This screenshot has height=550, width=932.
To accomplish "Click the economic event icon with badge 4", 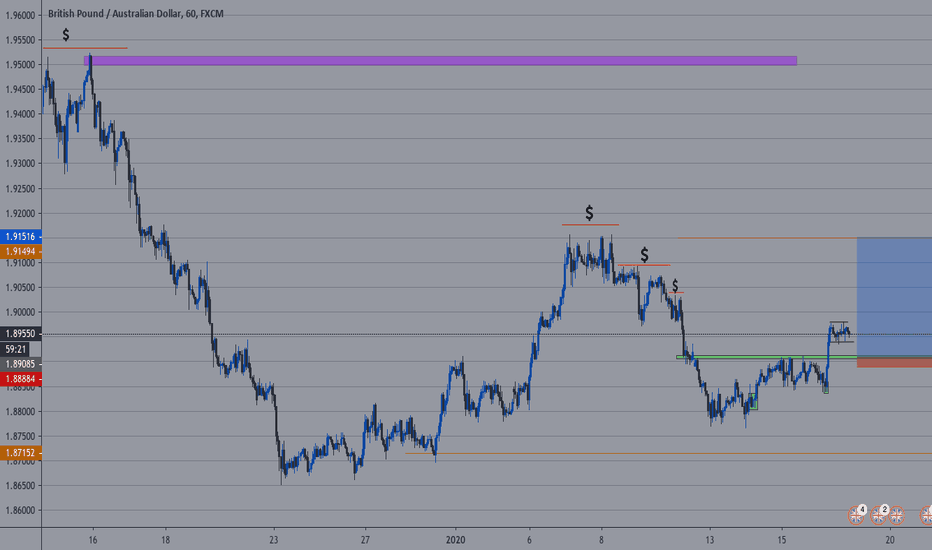I will [x=858, y=514].
